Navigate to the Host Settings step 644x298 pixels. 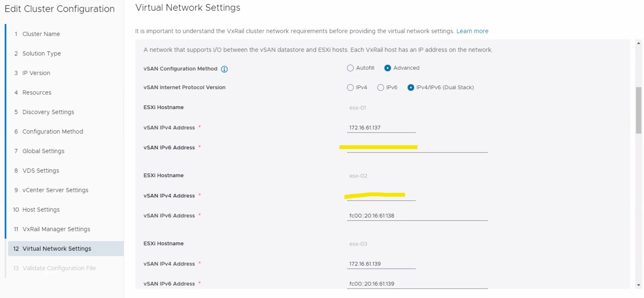[41, 210]
